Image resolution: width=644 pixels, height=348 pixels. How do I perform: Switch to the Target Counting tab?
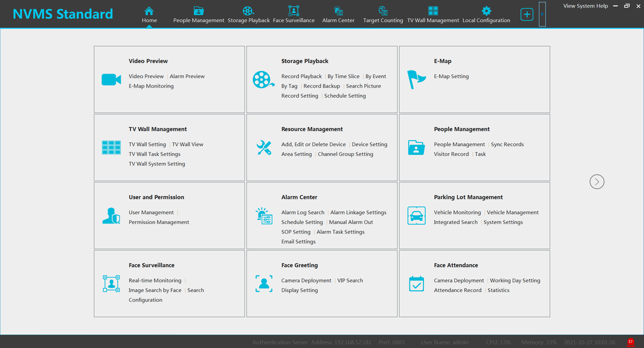click(383, 14)
